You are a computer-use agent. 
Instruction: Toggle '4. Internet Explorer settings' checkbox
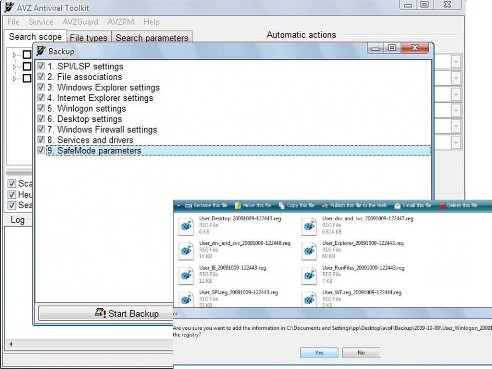tap(41, 97)
